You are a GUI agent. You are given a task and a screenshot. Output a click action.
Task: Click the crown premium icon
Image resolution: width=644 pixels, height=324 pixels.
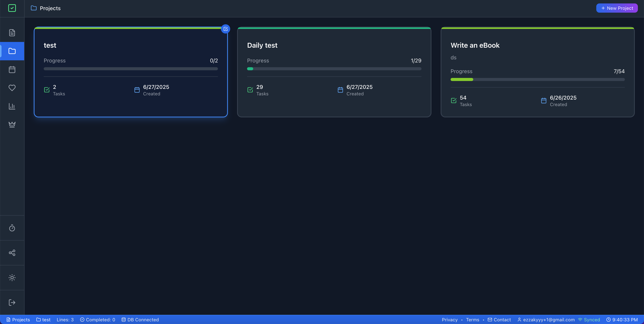(12, 124)
